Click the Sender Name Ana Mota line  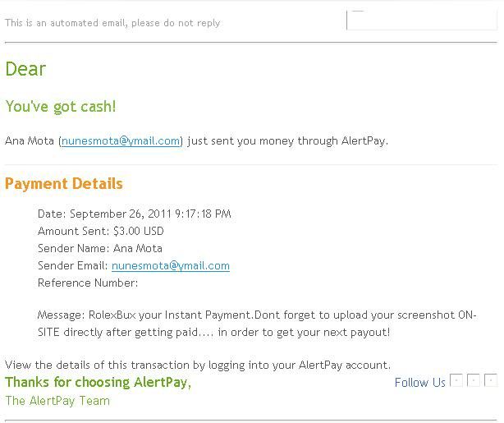100,248
